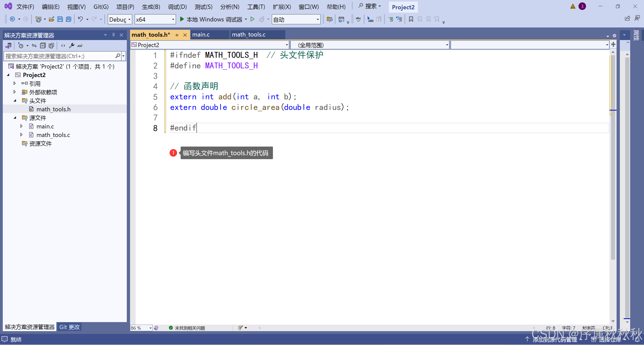
Task: Open the Debug configuration dropdown
Action: (120, 19)
